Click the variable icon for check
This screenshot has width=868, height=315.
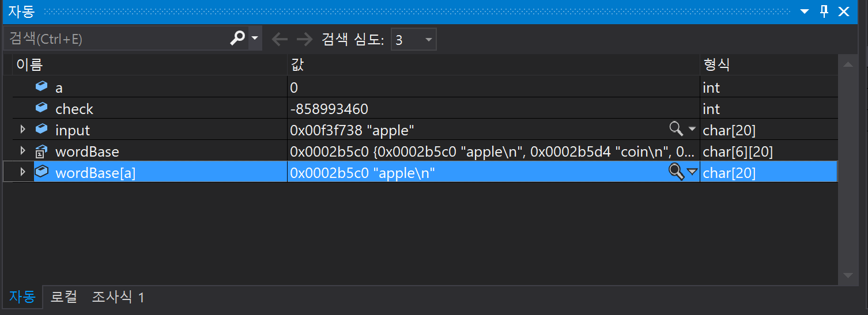41,108
